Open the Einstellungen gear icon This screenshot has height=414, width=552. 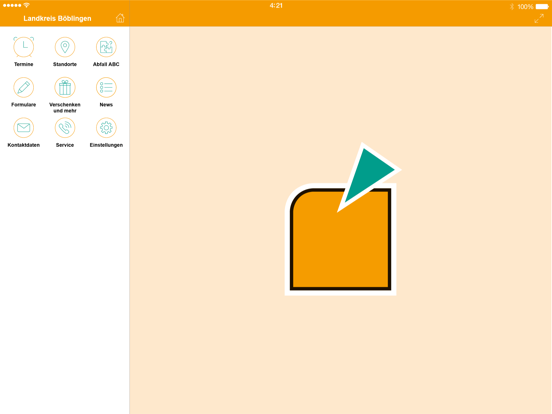tap(106, 127)
